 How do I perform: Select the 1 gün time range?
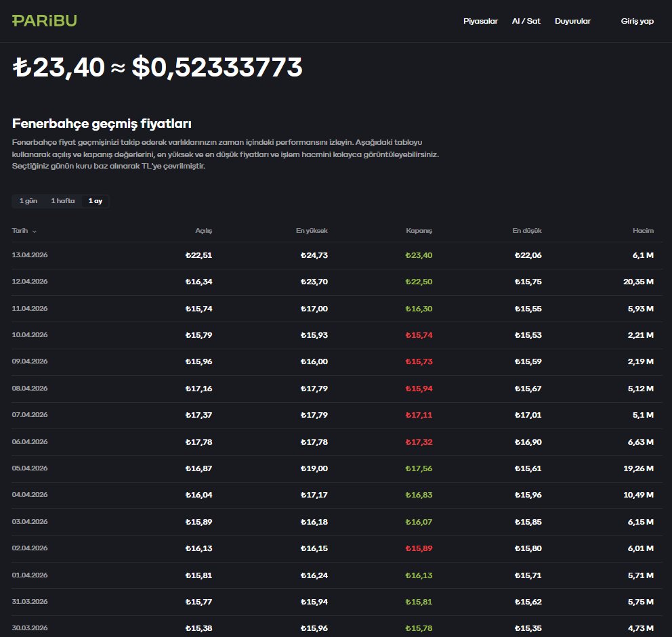coord(28,201)
